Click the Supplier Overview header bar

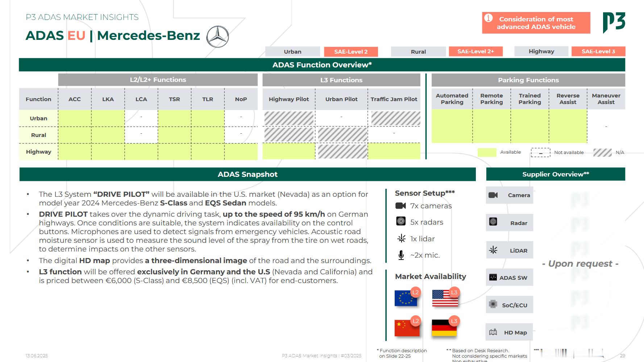click(x=556, y=174)
